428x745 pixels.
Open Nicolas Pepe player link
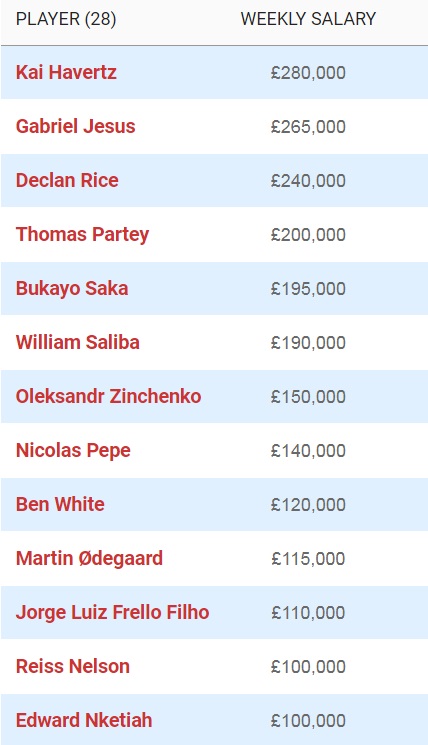[x=73, y=451]
